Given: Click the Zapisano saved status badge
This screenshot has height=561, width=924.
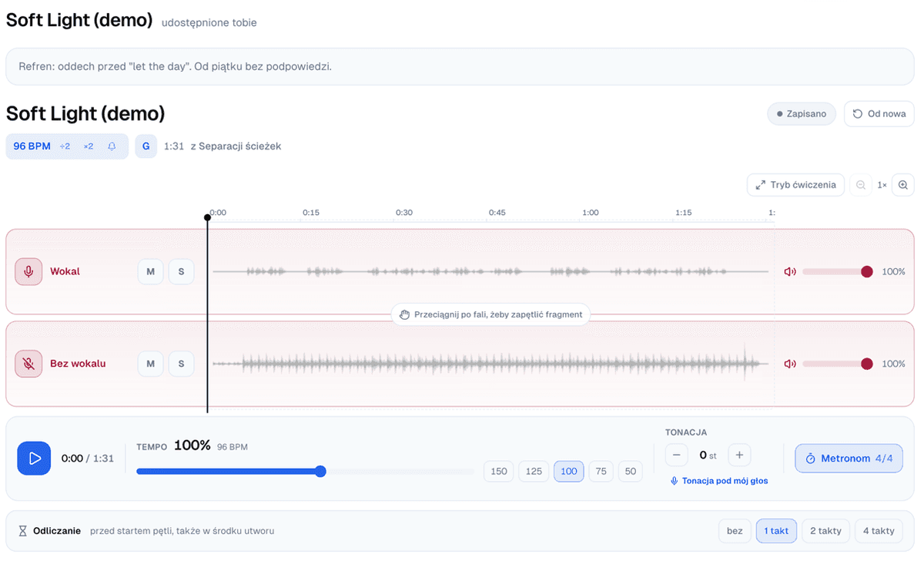Looking at the screenshot, I should tap(802, 114).
